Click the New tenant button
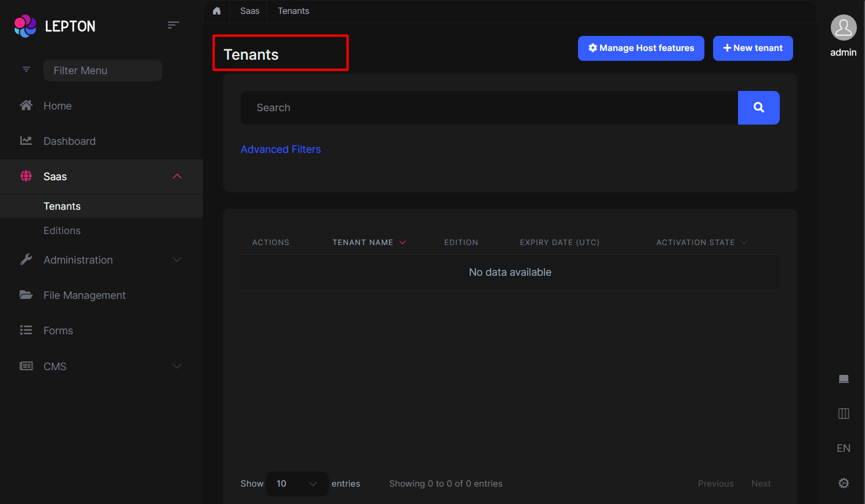Image resolution: width=865 pixels, height=504 pixels. (x=753, y=48)
